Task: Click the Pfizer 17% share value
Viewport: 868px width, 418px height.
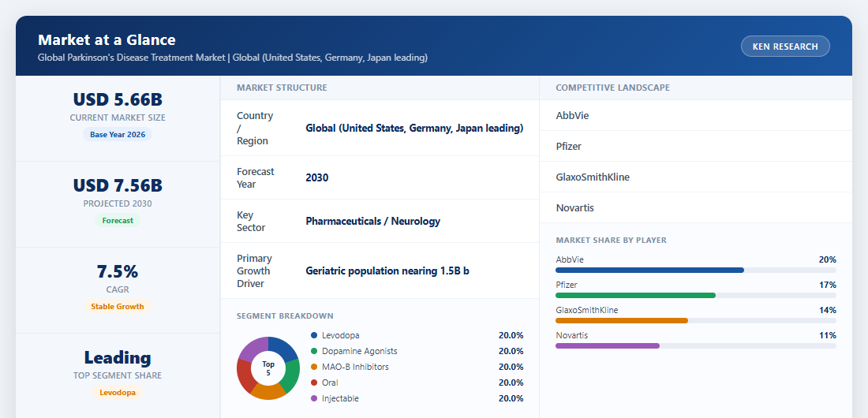Action: tap(828, 286)
